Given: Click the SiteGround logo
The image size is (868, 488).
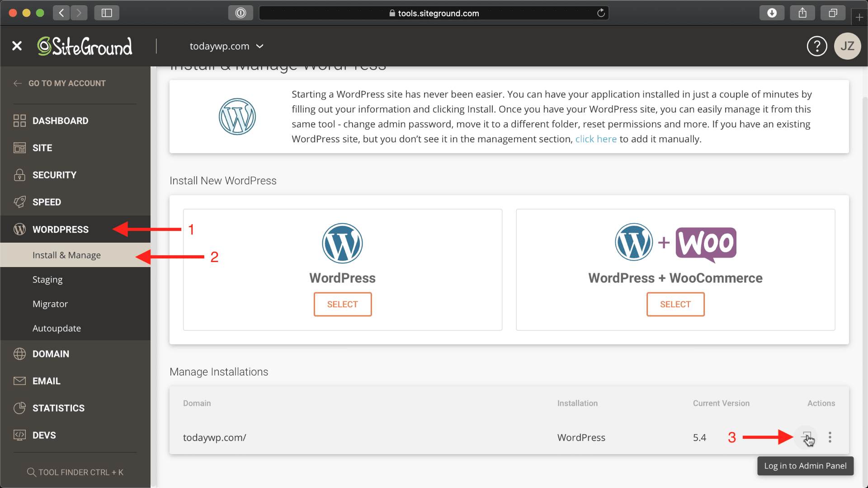Looking at the screenshot, I should click(x=85, y=46).
